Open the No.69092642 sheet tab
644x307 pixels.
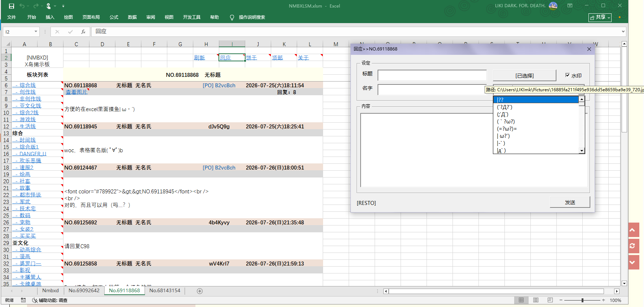pyautogui.click(x=84, y=291)
